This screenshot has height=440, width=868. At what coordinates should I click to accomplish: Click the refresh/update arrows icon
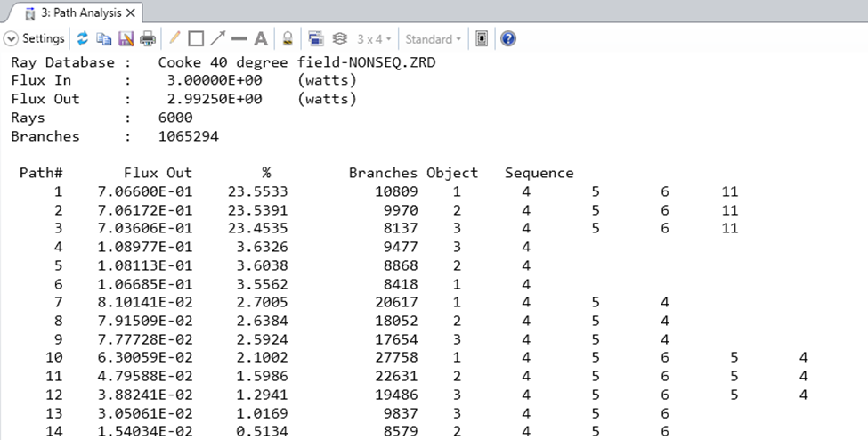point(83,39)
